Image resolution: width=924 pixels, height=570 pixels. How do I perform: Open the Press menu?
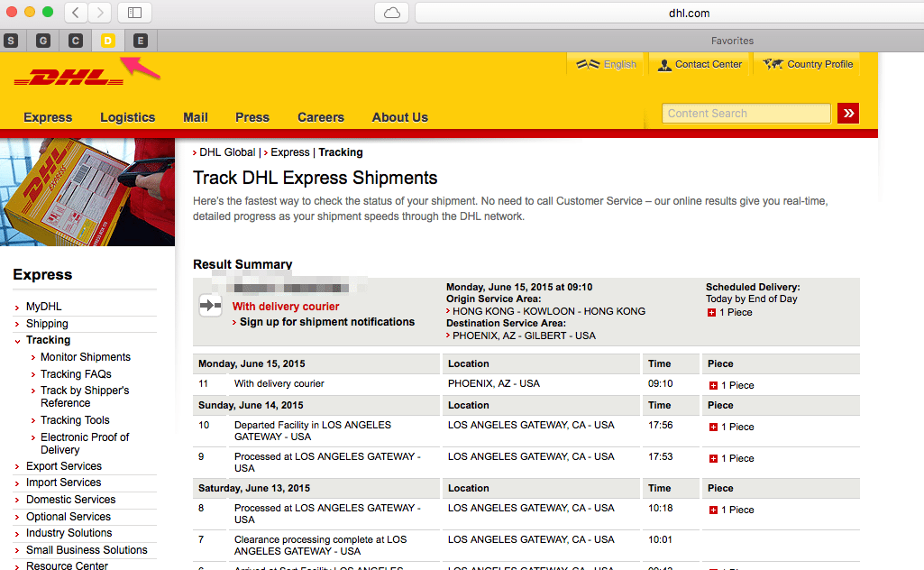(x=252, y=117)
